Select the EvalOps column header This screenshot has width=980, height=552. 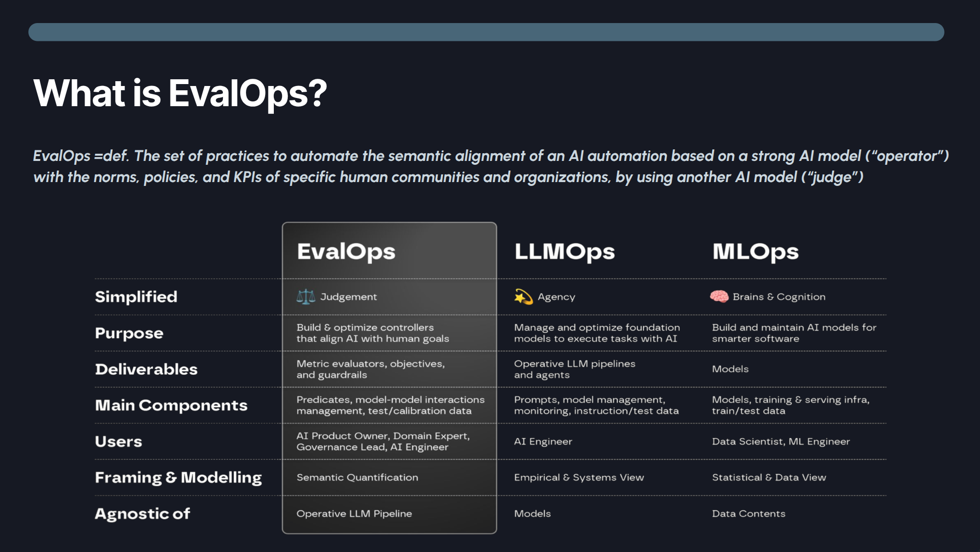pyautogui.click(x=346, y=251)
